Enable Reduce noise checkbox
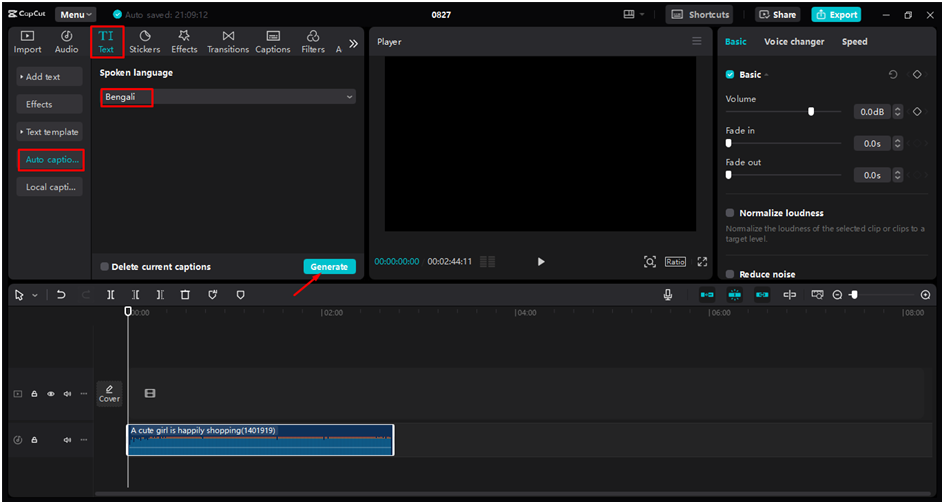This screenshot has width=944, height=504. pos(730,275)
